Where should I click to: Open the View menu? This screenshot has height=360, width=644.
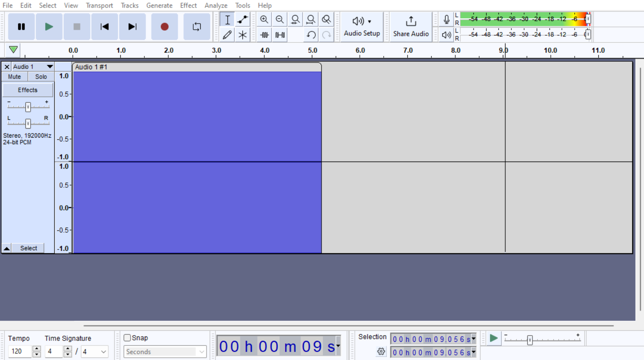[71, 5]
